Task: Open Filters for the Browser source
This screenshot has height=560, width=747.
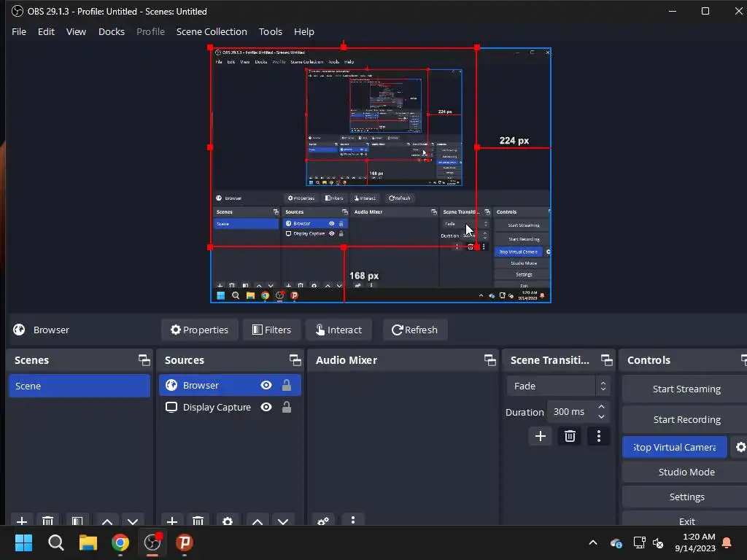Action: click(271, 330)
